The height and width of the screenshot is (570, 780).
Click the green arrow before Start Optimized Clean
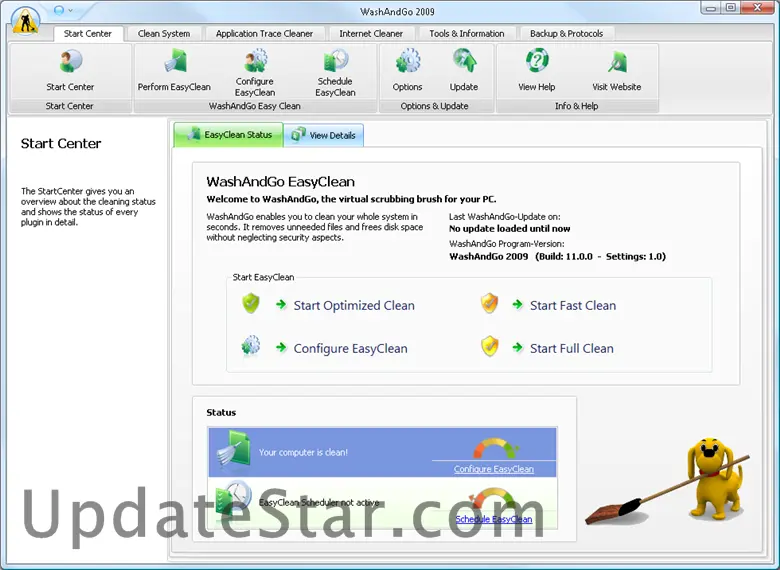coord(281,304)
